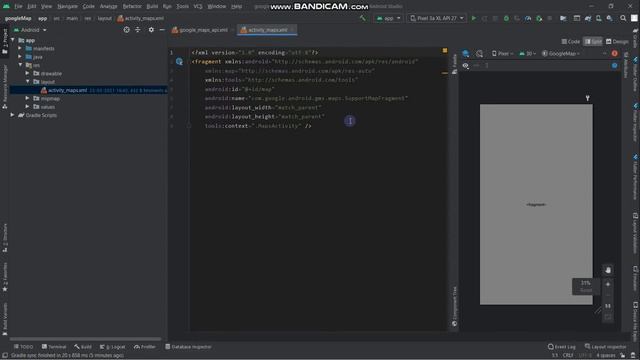The image size is (640, 360).
Task: Open Search Everywhere magnifier icon
Action: pyautogui.click(x=623, y=18)
